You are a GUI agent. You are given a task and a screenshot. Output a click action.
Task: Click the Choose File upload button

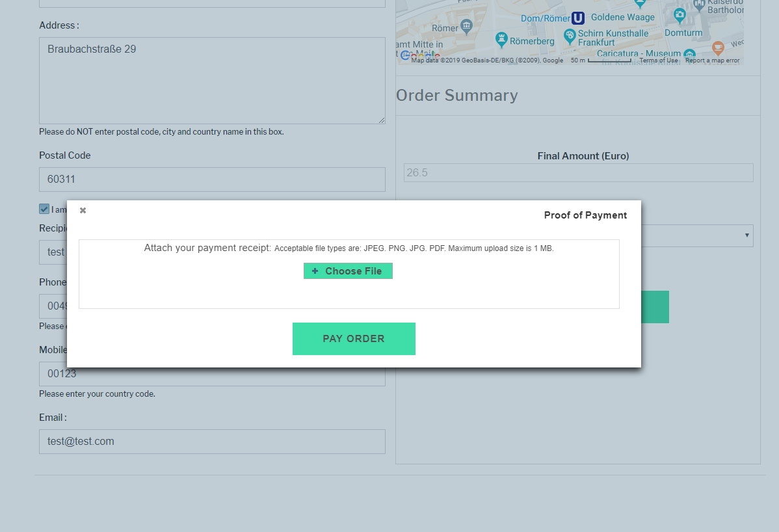(348, 271)
